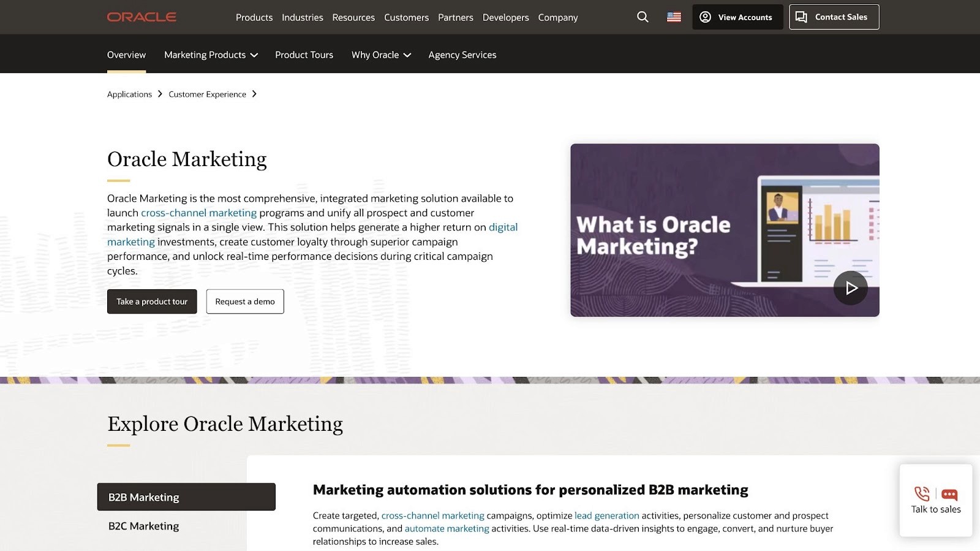The image size is (980, 551).
Task: Open the Products menu
Action: (x=254, y=17)
